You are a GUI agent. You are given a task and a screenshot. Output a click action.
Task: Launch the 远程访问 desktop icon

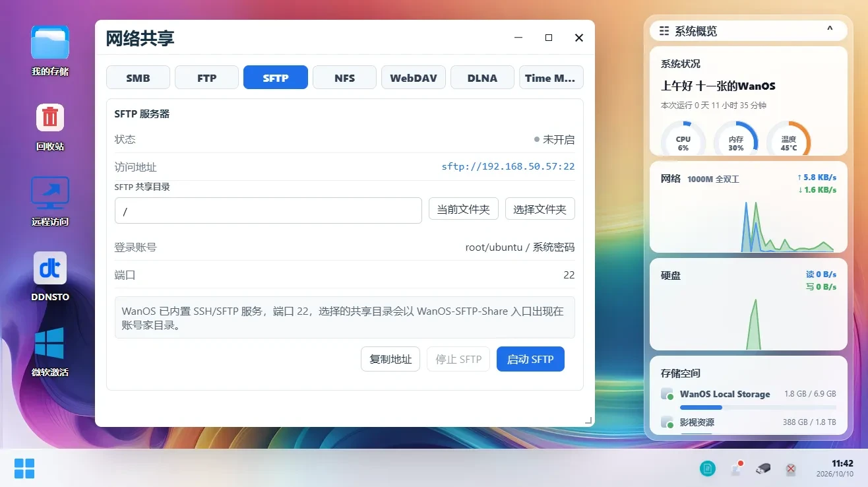click(x=50, y=193)
